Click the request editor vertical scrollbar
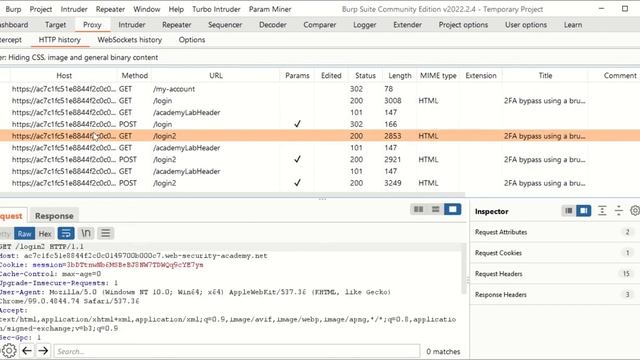Viewport: 640px width, 360px height. pyautogui.click(x=464, y=269)
